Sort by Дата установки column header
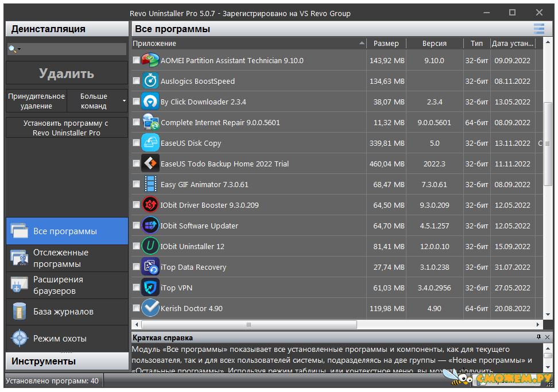 coord(513,44)
